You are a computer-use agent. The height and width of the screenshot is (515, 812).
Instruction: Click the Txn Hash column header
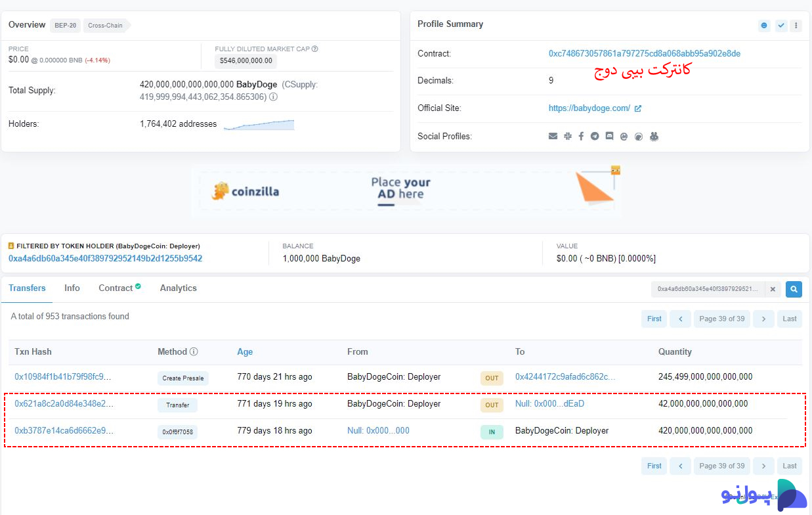tap(33, 351)
